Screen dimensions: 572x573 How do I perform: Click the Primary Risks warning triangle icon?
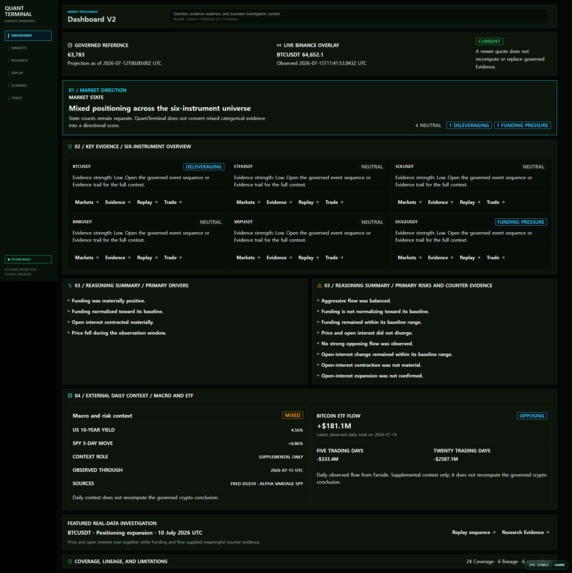[319, 285]
